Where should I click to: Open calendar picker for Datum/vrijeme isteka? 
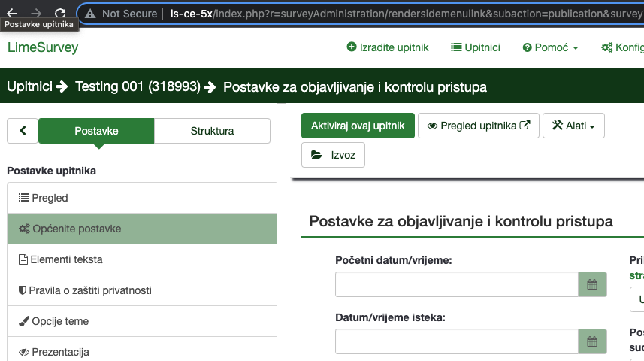click(591, 341)
